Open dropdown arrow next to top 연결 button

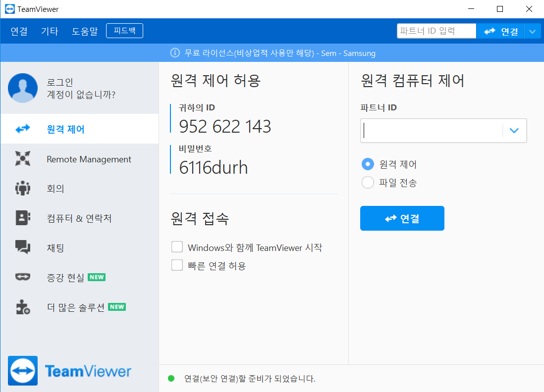point(532,31)
